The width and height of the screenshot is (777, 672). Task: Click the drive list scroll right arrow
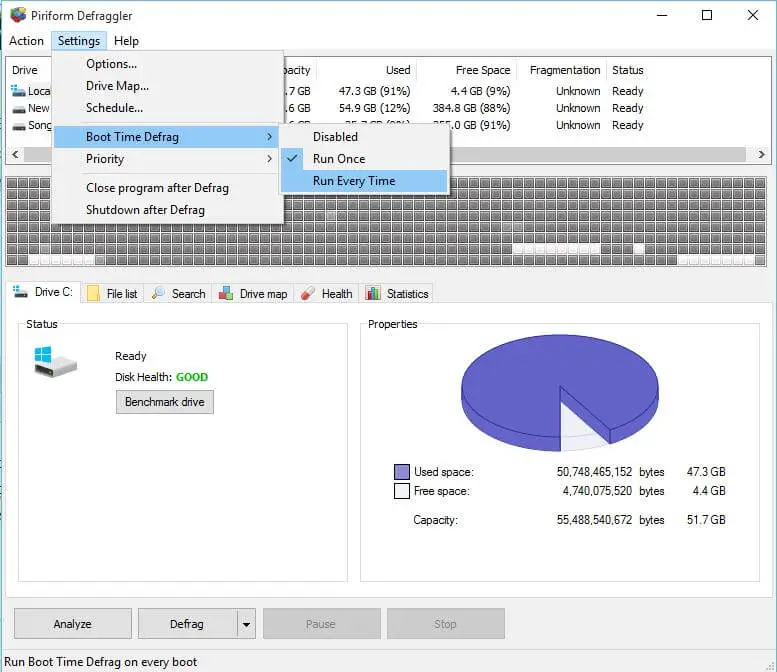coord(761,154)
